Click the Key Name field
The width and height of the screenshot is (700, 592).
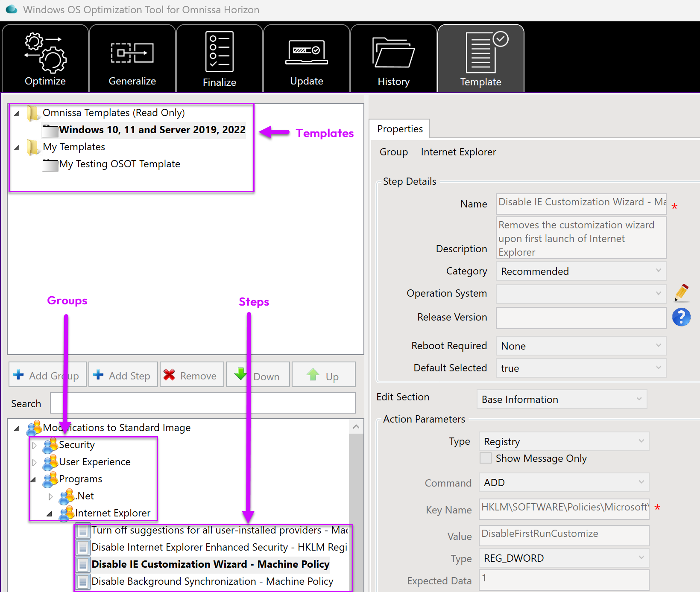click(x=564, y=509)
